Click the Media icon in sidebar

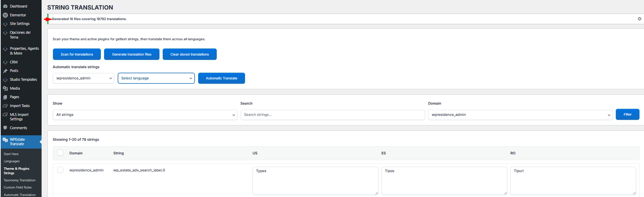pos(5,88)
